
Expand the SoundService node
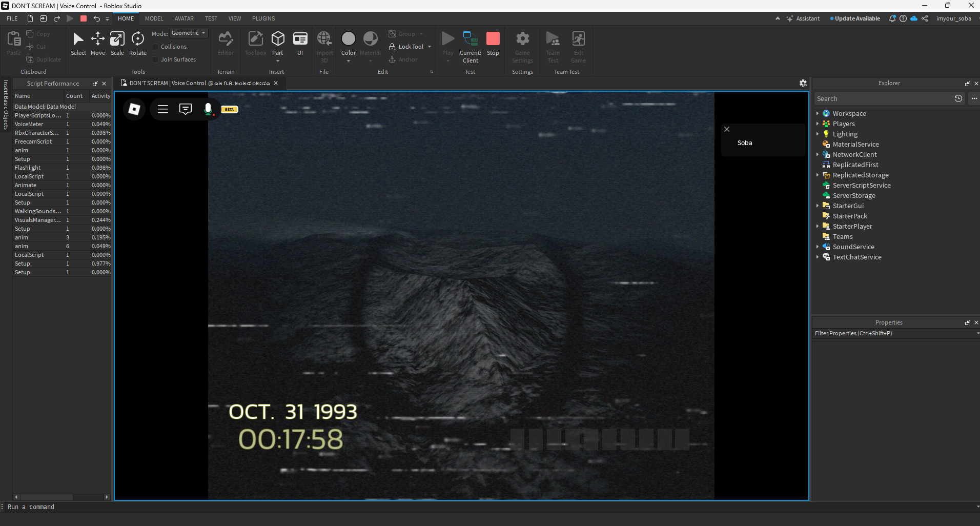click(x=818, y=247)
